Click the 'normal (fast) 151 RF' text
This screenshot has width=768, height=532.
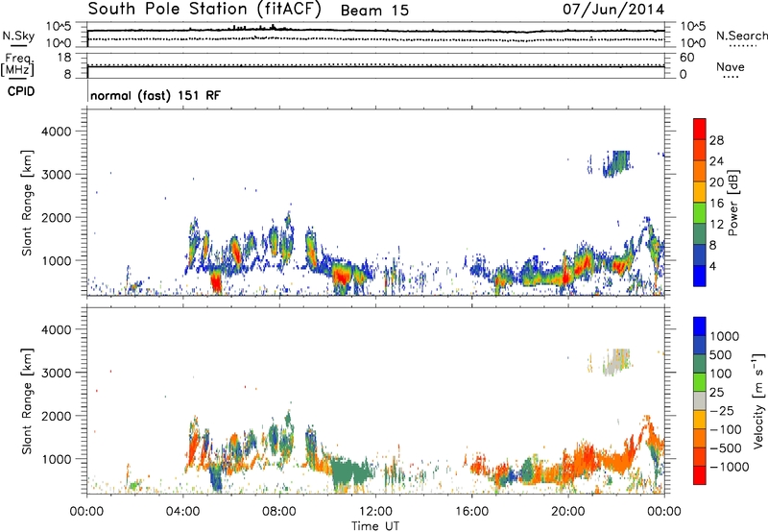tap(156, 95)
